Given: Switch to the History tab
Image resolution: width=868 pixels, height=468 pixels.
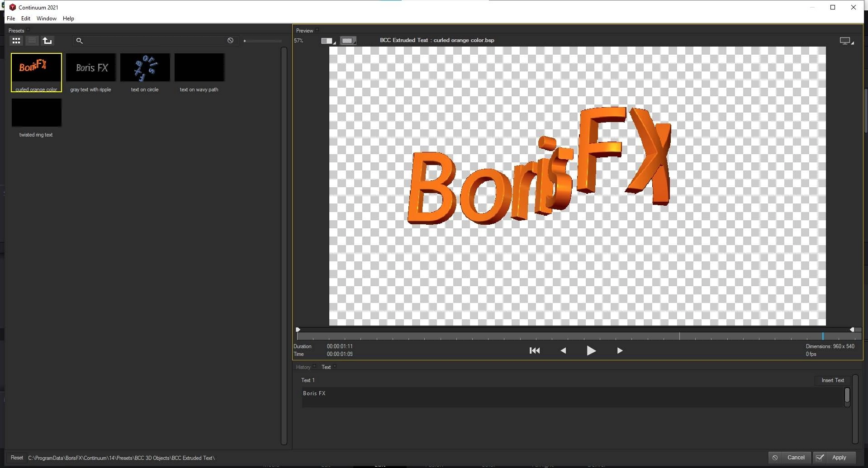Looking at the screenshot, I should [x=303, y=367].
